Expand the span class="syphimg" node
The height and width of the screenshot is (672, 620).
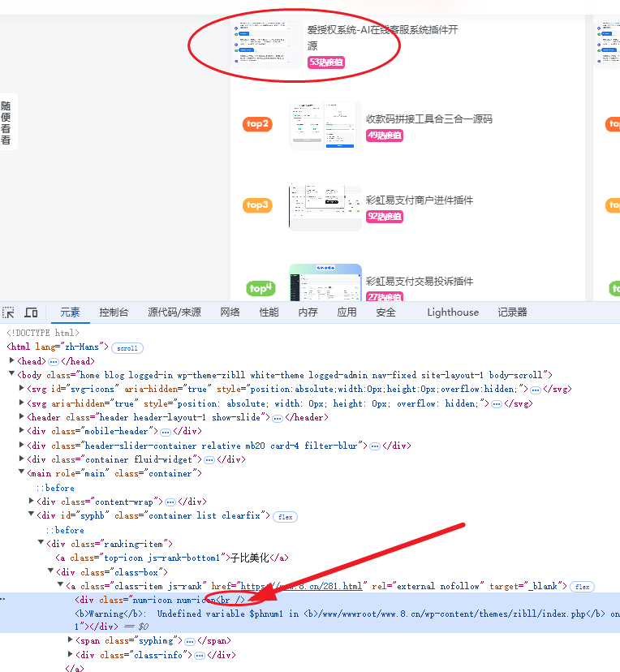[71, 640]
